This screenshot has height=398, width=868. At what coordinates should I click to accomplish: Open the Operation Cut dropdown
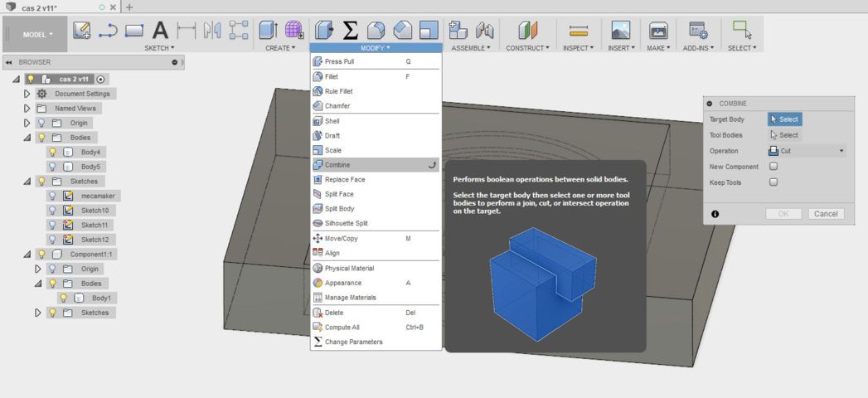click(x=807, y=151)
